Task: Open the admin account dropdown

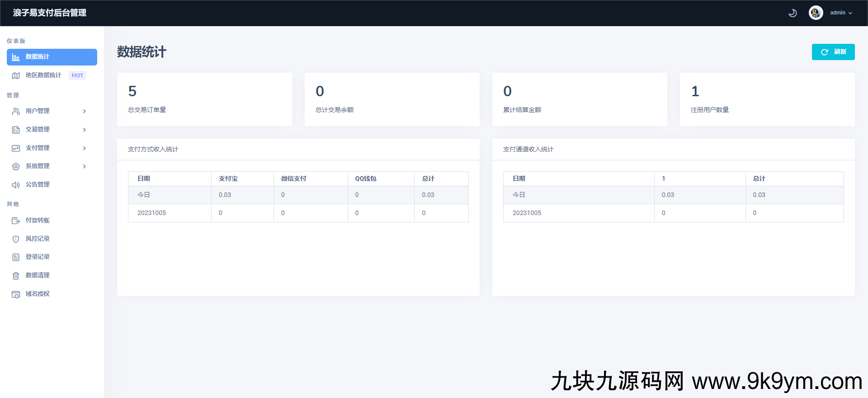Action: [x=841, y=13]
